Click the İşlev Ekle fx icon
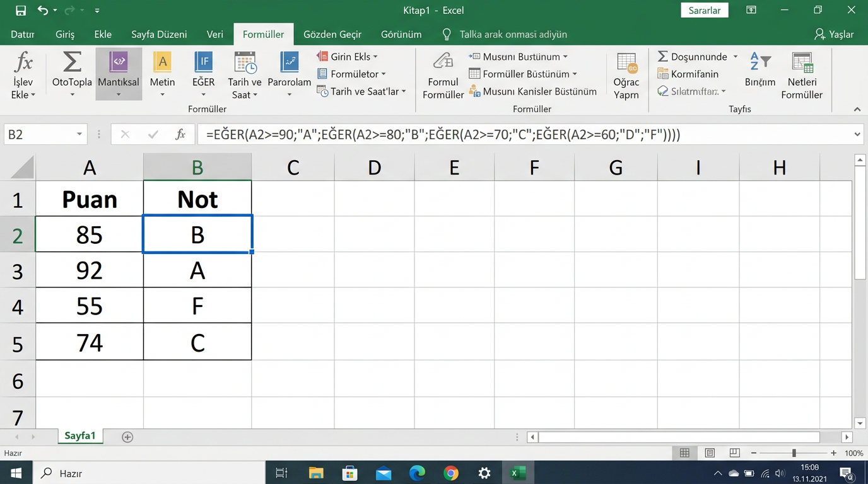Image resolution: width=868 pixels, height=484 pixels. coord(23,63)
